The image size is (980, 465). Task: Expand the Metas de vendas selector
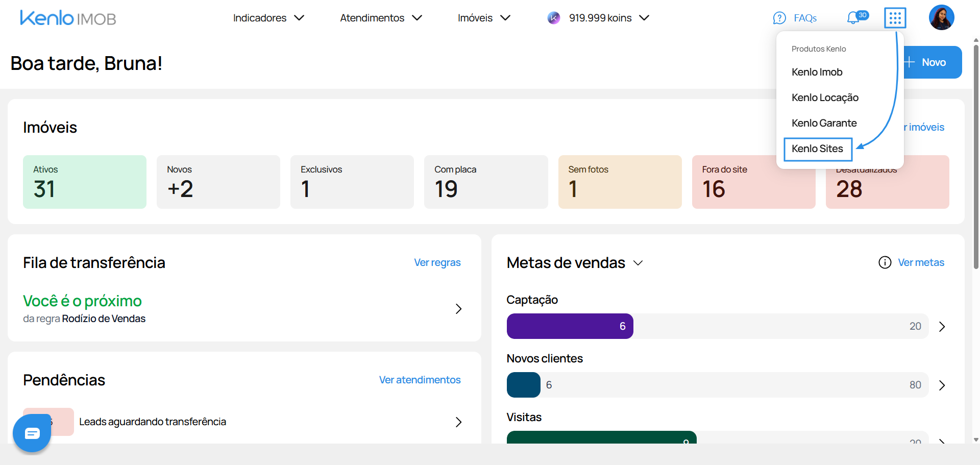pos(638,263)
